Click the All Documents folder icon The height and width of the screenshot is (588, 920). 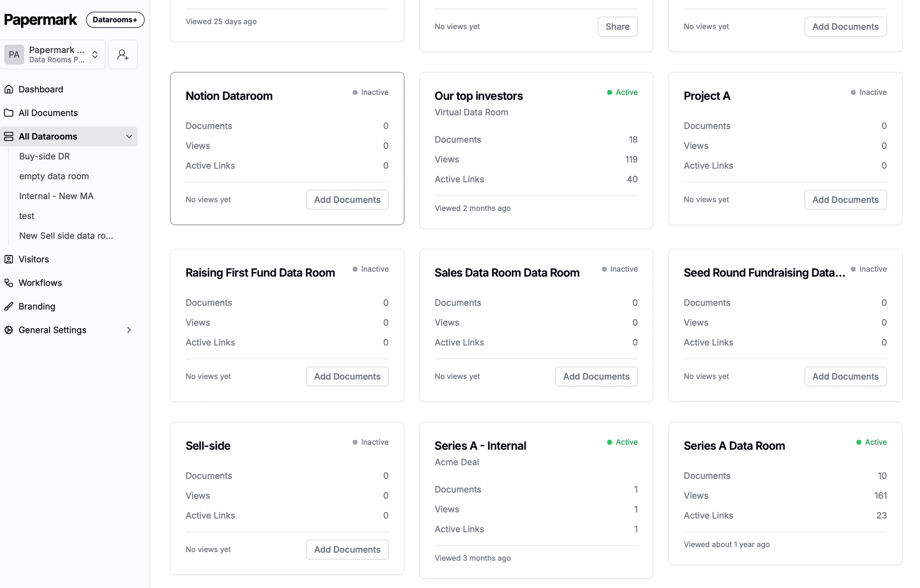(8, 113)
